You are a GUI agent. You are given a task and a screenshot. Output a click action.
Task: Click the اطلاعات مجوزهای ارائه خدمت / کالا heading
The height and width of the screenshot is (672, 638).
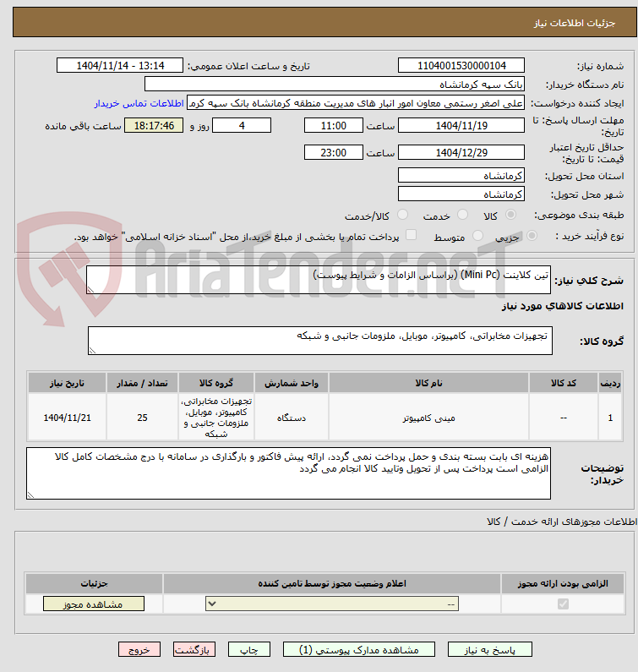tap(562, 522)
